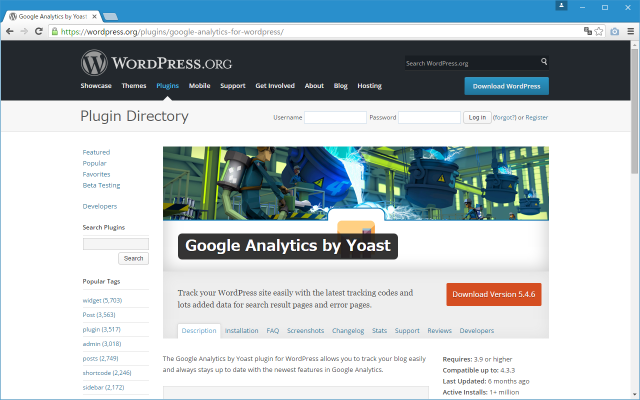
Task: Open the Beta Testing link
Action: [101, 185]
